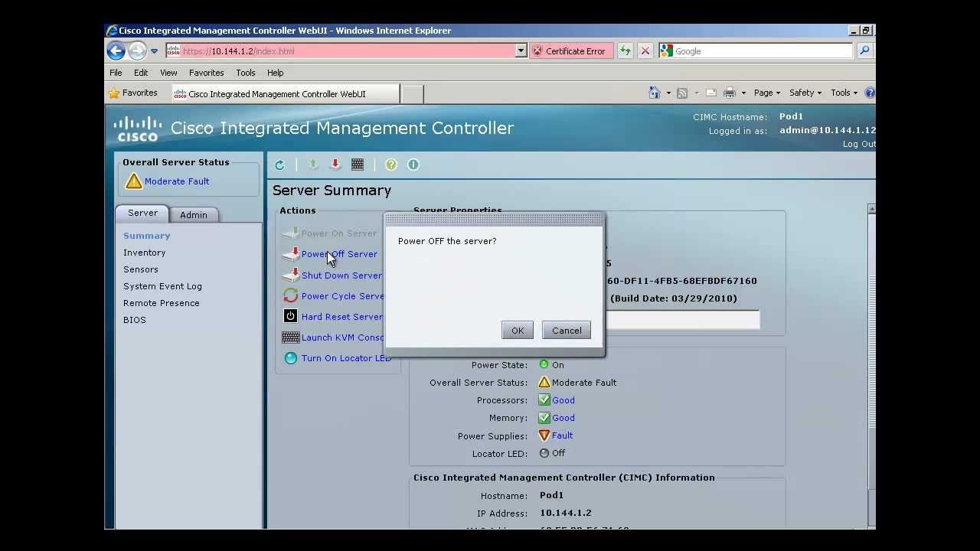The width and height of the screenshot is (980, 551).
Task: Click the Home icon in command bar
Action: click(655, 93)
